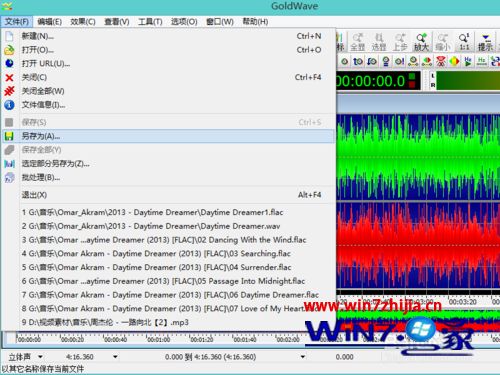Zoom out with the 缩小 toolbar button
The image size is (500, 375).
[x=443, y=42]
